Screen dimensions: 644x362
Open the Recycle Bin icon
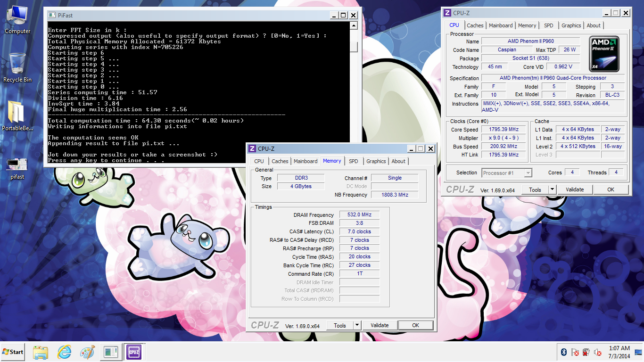[17, 67]
